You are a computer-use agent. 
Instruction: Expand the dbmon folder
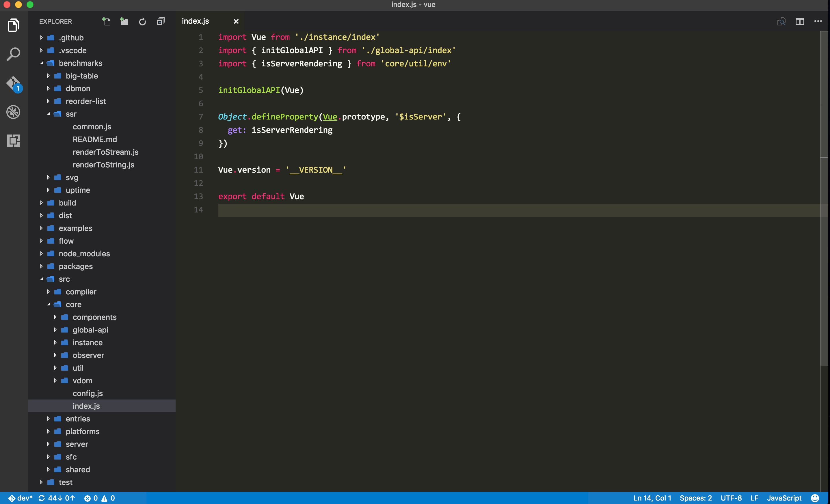click(x=101, y=89)
